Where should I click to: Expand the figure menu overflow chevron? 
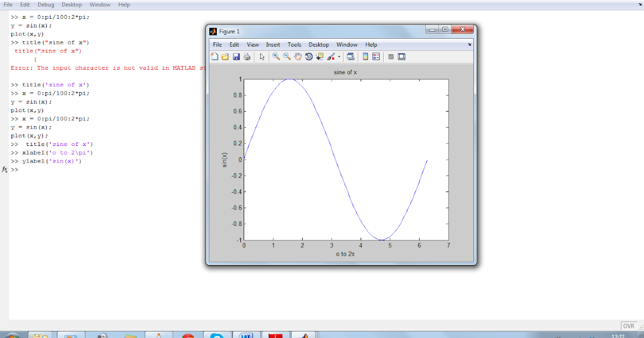(470, 45)
